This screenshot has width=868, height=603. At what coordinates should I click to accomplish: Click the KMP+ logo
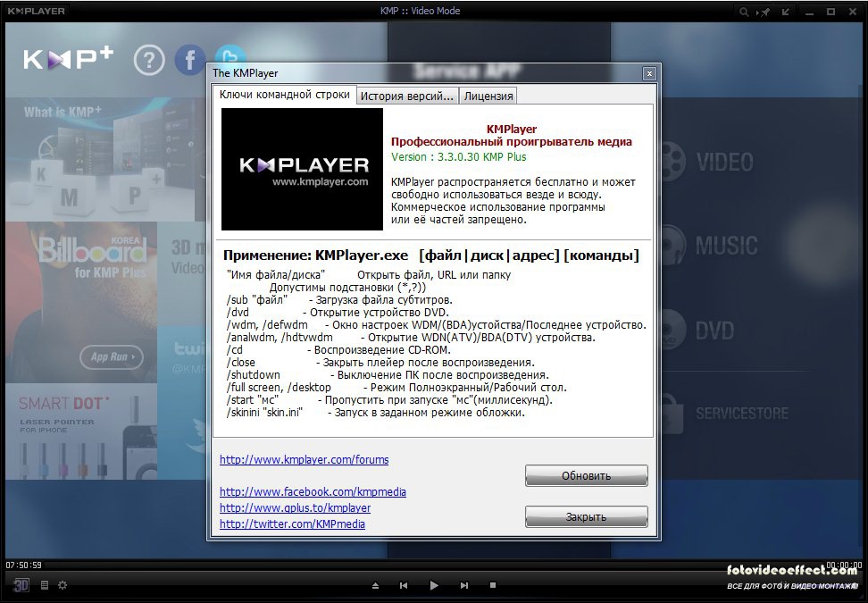(68, 59)
